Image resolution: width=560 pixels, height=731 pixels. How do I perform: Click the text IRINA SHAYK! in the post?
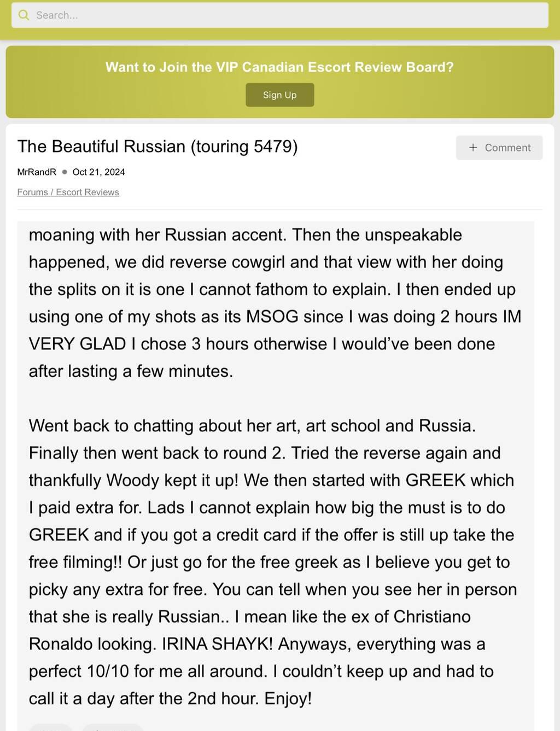point(217,644)
